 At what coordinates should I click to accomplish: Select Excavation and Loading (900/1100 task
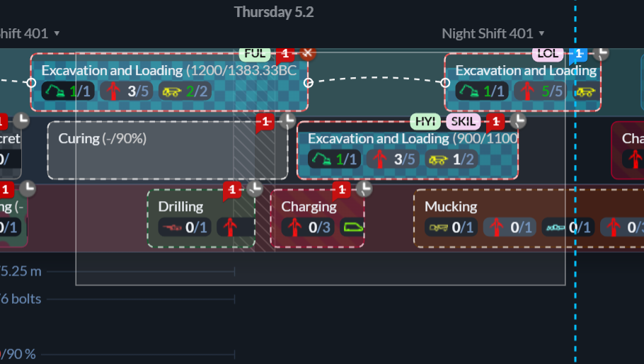coord(408,150)
